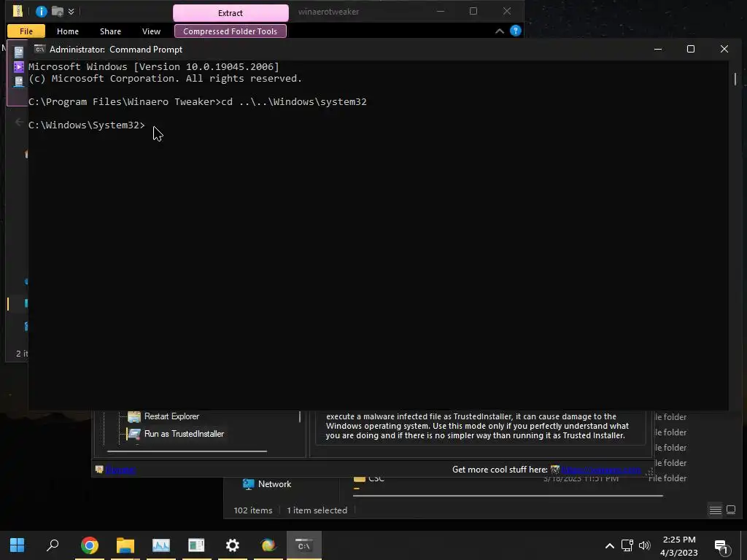Switch Explorer to large icons view

coord(731,510)
